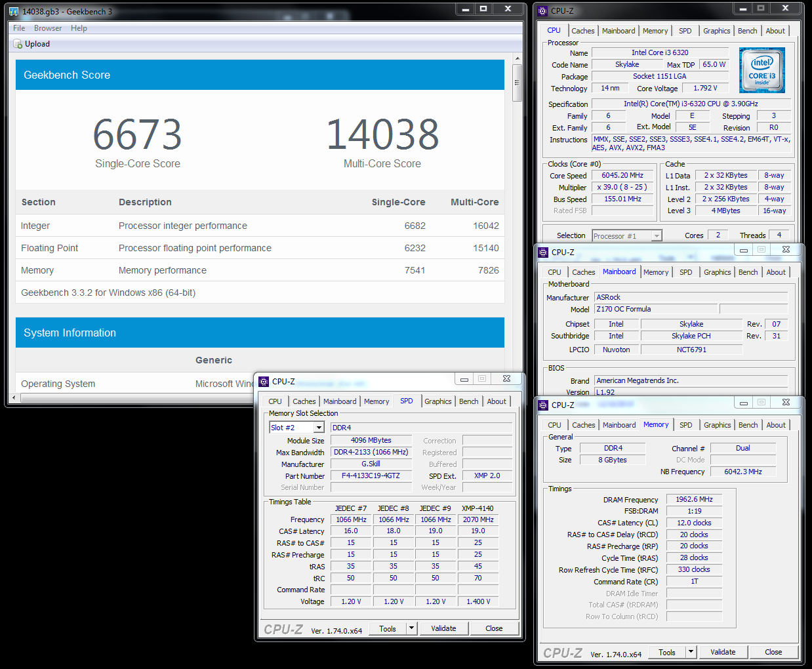This screenshot has width=812, height=669.
Task: Click the Geekbench horizontal scrollbar left arrow
Action: [x=15, y=397]
